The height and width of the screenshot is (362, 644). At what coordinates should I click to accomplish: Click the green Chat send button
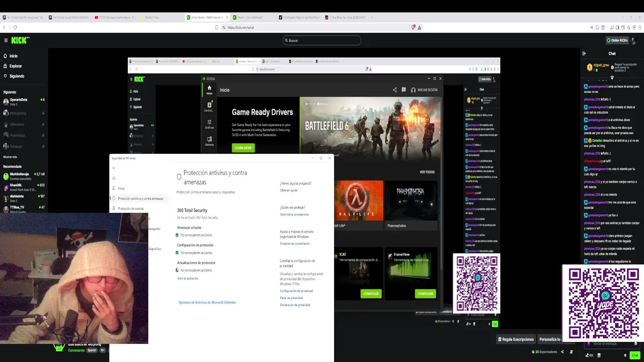coord(634,355)
